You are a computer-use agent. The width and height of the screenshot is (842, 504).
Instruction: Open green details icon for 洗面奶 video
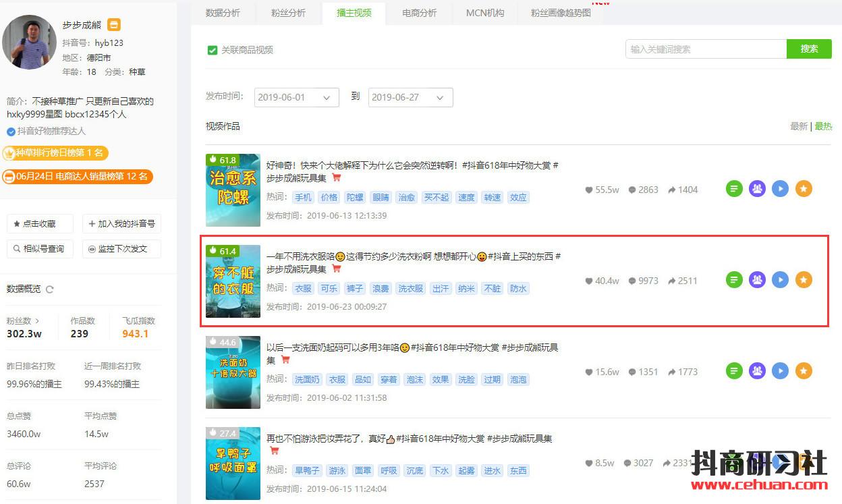pyautogui.click(x=734, y=370)
